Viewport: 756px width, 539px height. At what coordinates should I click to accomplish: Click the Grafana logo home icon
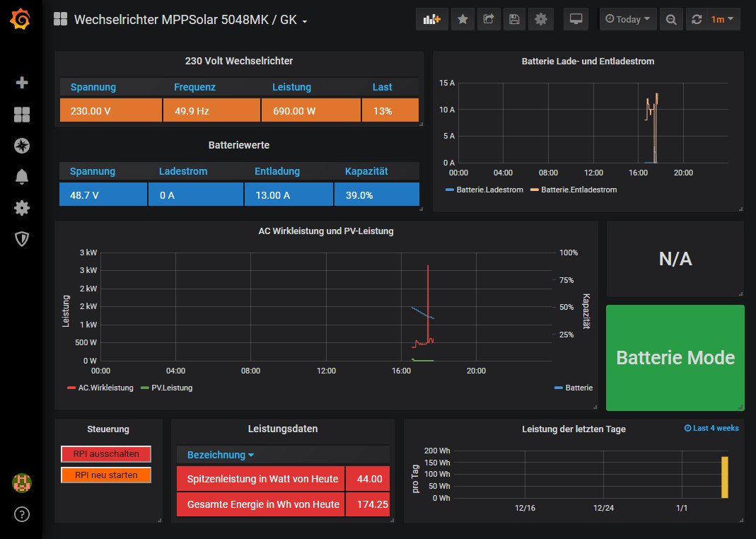tap(21, 20)
